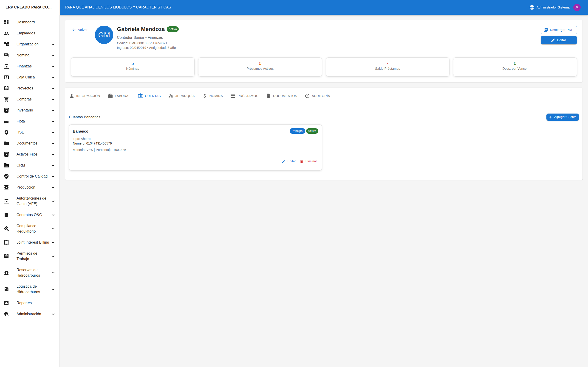Expand the Administración menu chevron
Image resolution: width=588 pixels, height=367 pixels.
(53, 314)
